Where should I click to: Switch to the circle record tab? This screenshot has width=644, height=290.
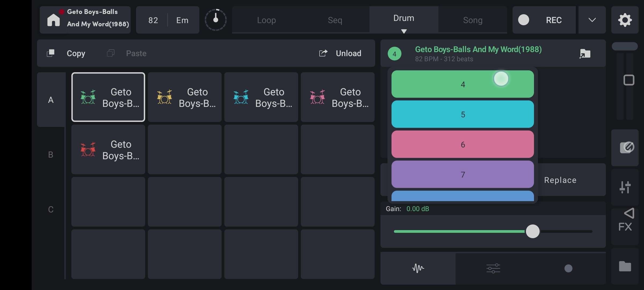click(x=568, y=268)
